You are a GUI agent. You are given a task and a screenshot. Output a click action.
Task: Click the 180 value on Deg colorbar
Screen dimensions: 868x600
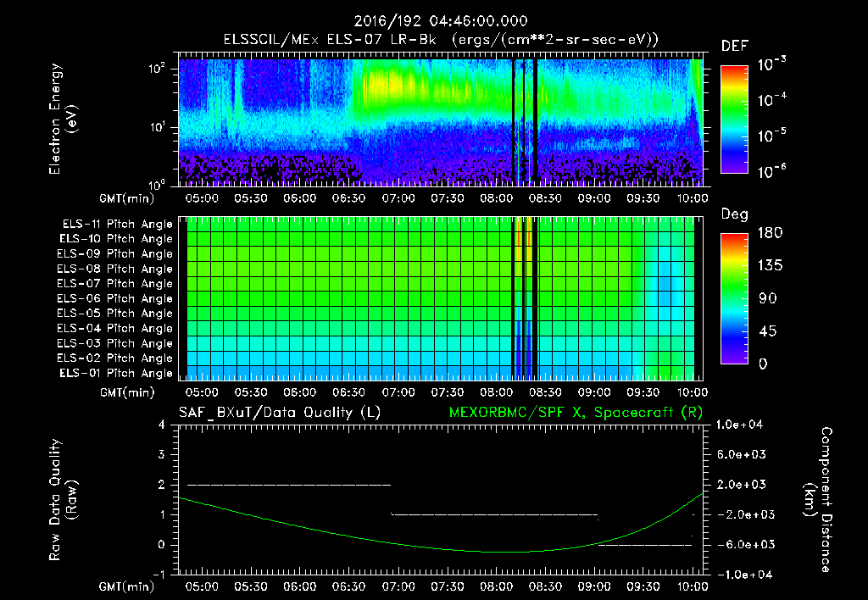pos(770,233)
